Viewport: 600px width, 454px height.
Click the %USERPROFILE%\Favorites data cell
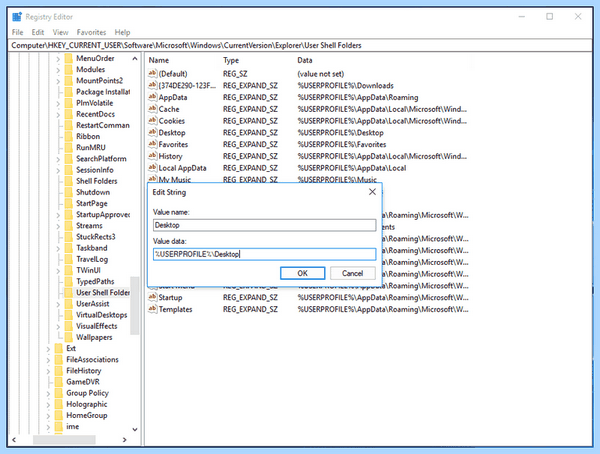[x=342, y=144]
